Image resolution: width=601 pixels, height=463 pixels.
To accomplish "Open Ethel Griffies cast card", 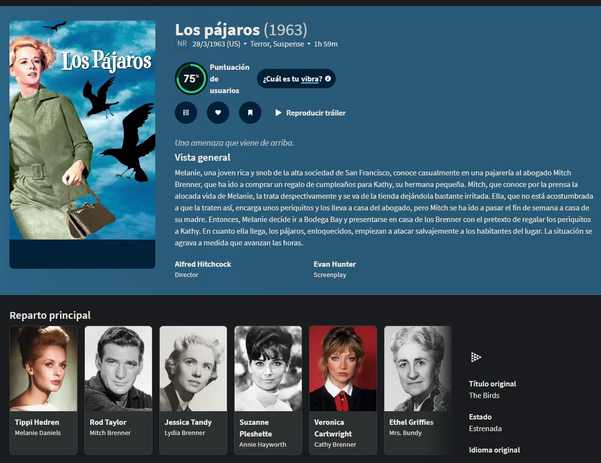I will [418, 390].
